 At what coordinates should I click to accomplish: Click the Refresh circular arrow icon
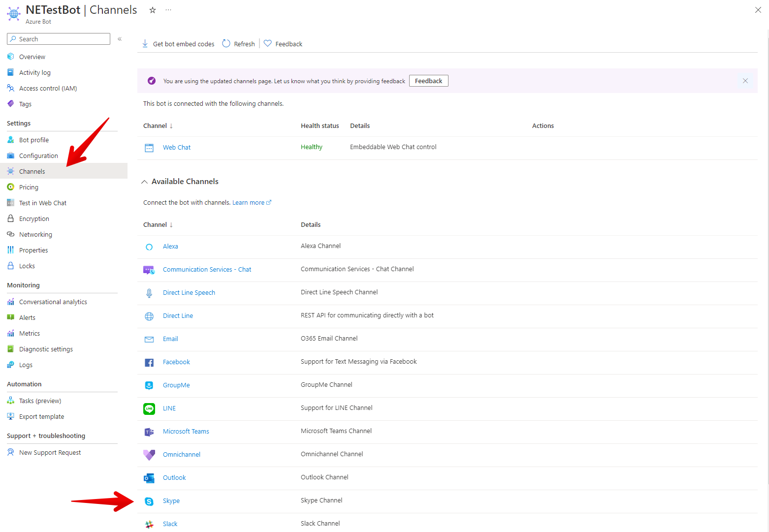pos(226,43)
